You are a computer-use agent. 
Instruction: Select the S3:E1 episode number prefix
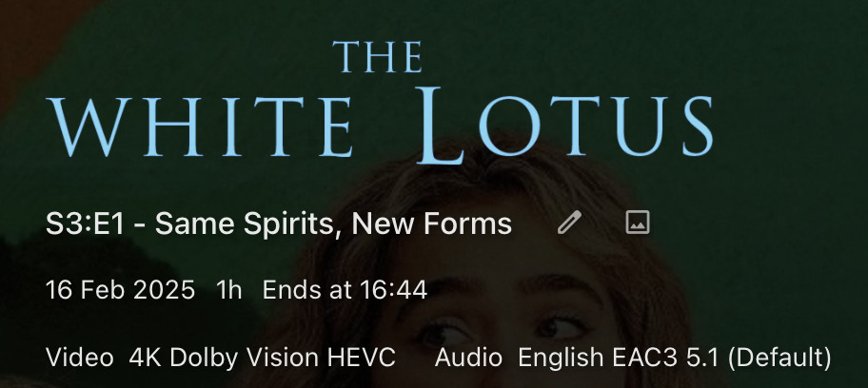[x=85, y=223]
